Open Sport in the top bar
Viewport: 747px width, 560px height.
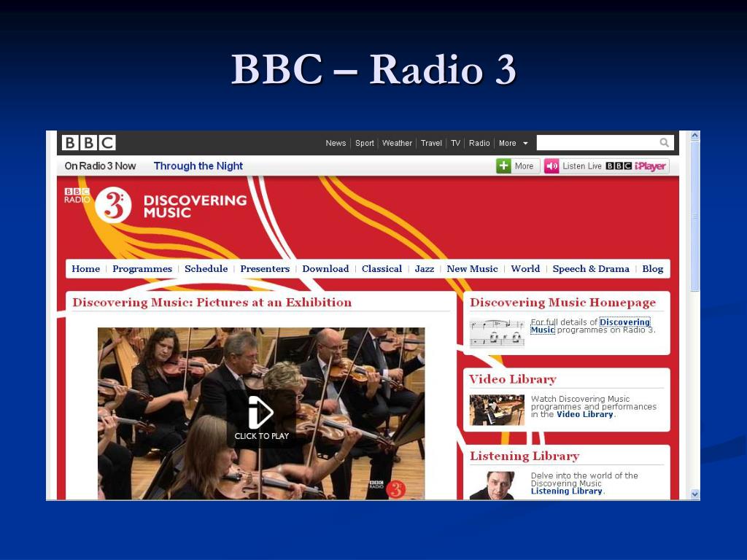[x=365, y=143]
